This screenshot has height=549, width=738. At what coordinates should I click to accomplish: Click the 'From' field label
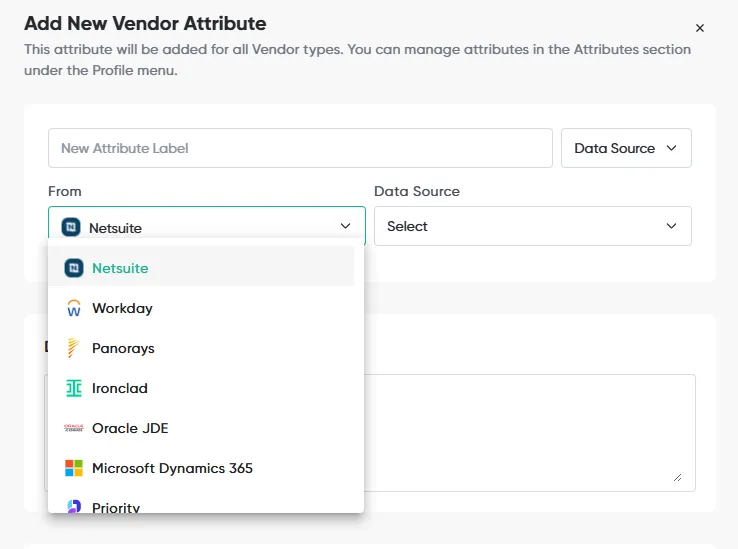(x=65, y=191)
